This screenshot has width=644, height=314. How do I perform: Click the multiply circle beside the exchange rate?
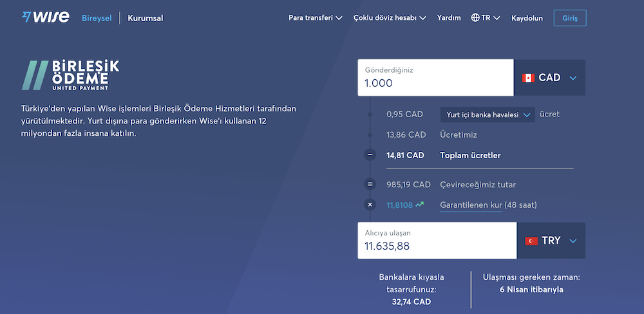pyautogui.click(x=370, y=205)
